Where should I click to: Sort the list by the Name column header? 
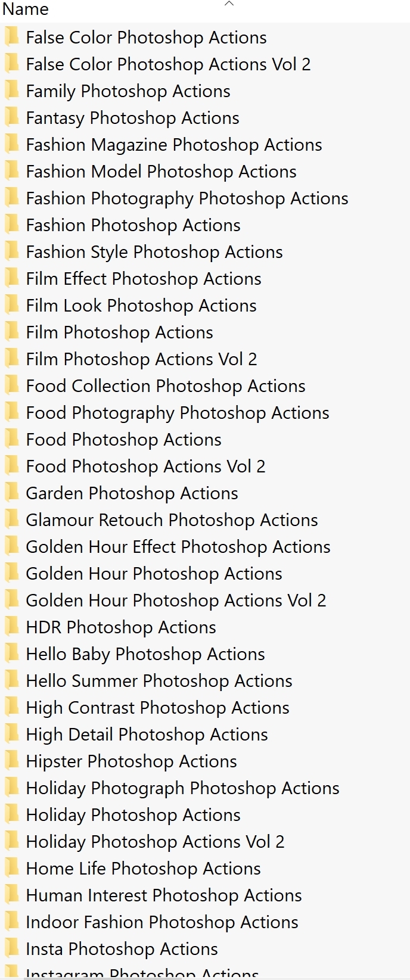click(26, 9)
